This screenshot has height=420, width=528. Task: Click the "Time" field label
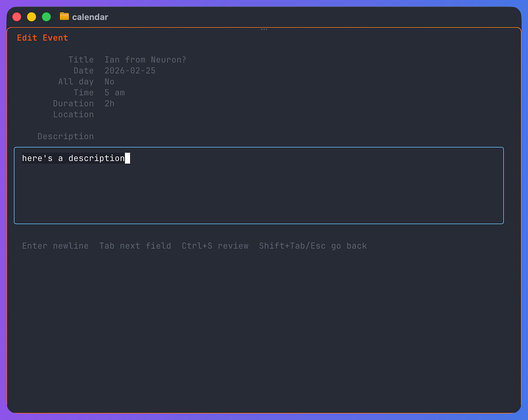pos(84,92)
